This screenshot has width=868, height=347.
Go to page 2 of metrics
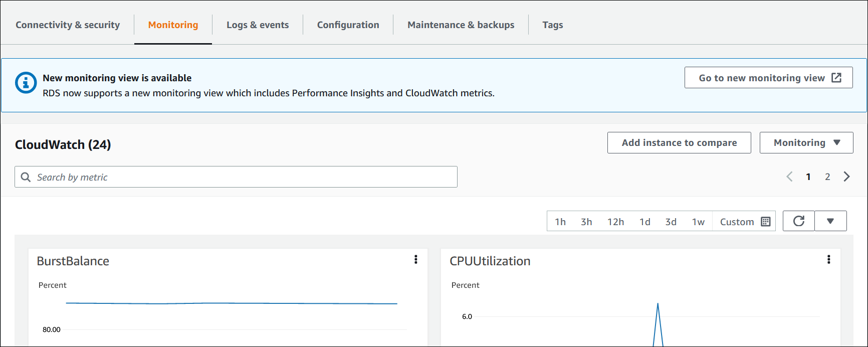[x=827, y=177]
